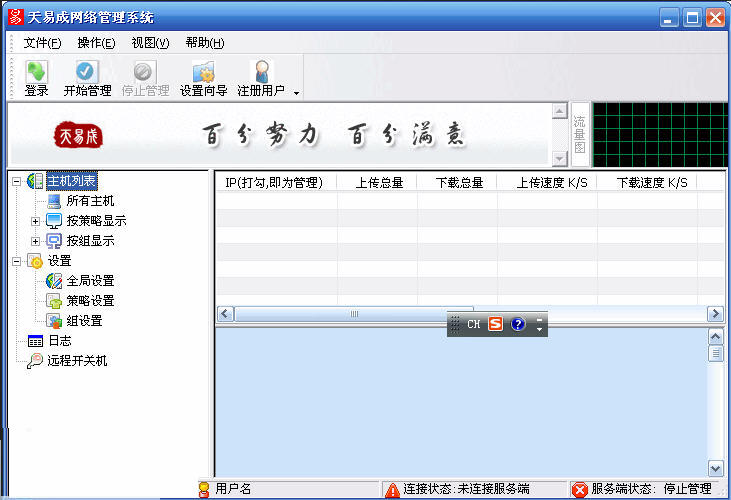Click the language bar help icon
The height and width of the screenshot is (500, 731).
517,324
